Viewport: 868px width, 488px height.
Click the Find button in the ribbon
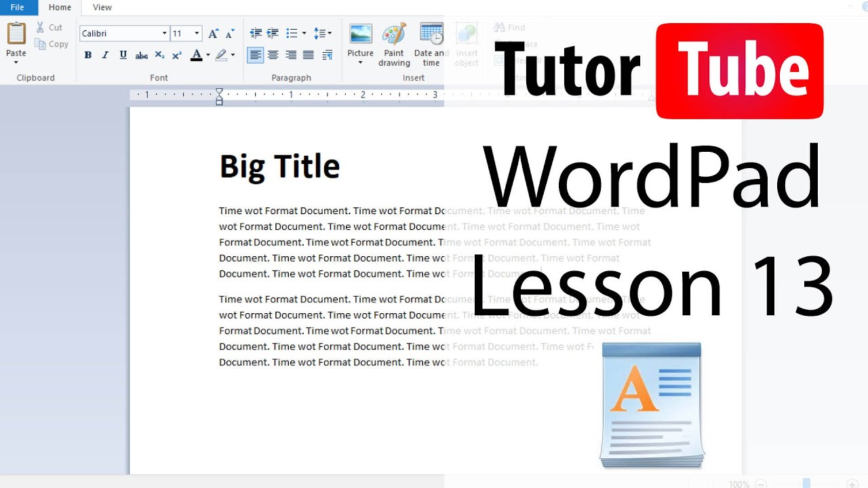(x=510, y=28)
